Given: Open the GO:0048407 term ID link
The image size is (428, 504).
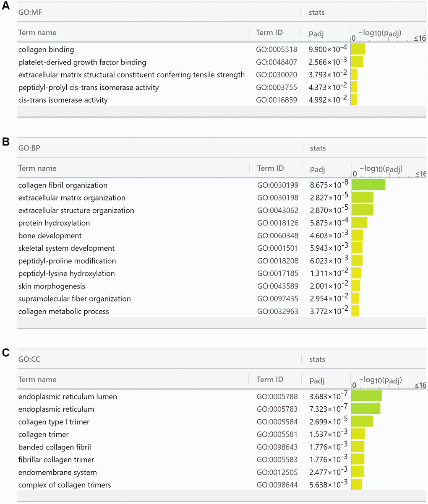Looking at the screenshot, I should (x=276, y=62).
